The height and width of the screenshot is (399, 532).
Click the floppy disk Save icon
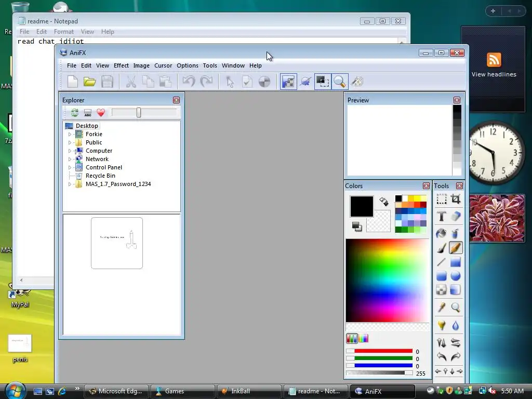(107, 82)
